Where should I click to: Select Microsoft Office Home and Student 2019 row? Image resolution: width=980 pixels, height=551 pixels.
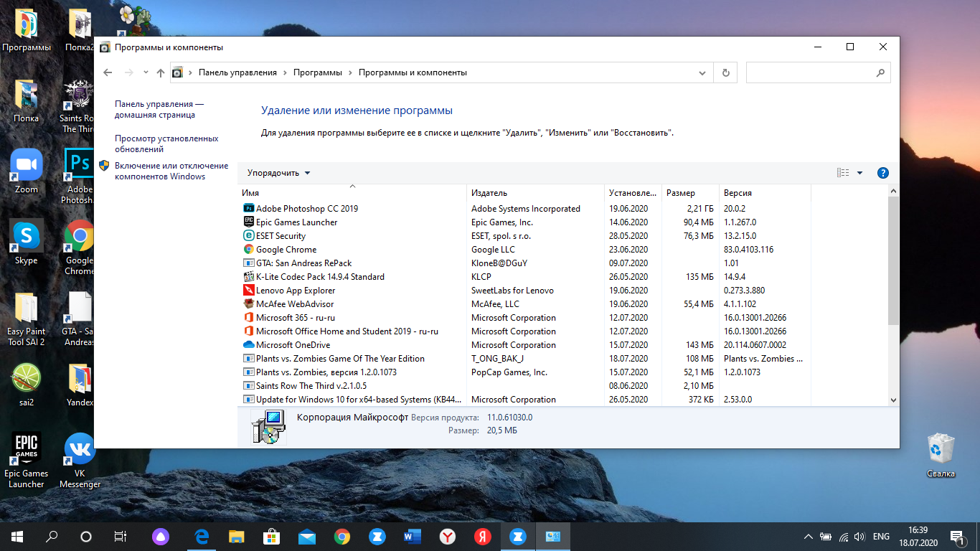click(527, 331)
